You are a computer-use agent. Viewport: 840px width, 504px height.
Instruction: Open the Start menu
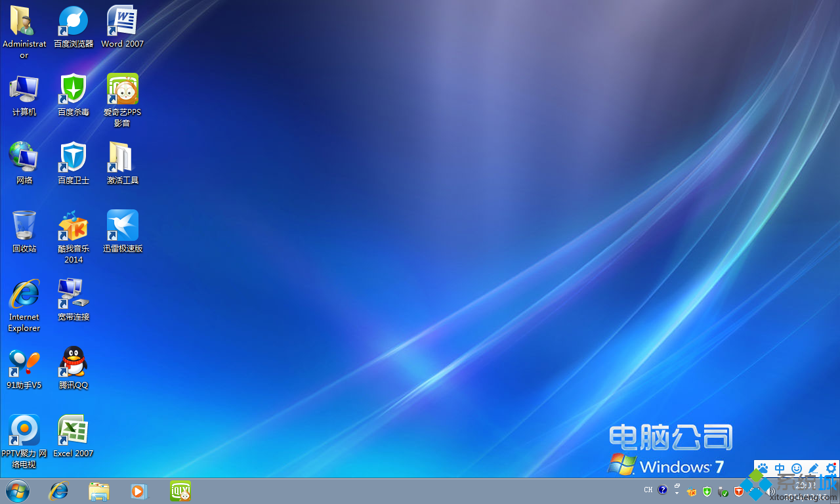[x=18, y=491]
